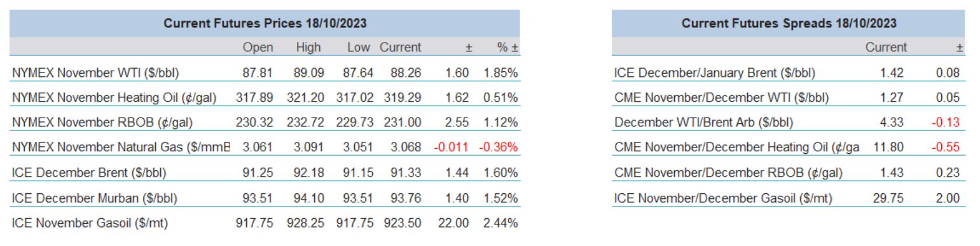Click the High column header
The image size is (980, 246).
click(x=308, y=48)
